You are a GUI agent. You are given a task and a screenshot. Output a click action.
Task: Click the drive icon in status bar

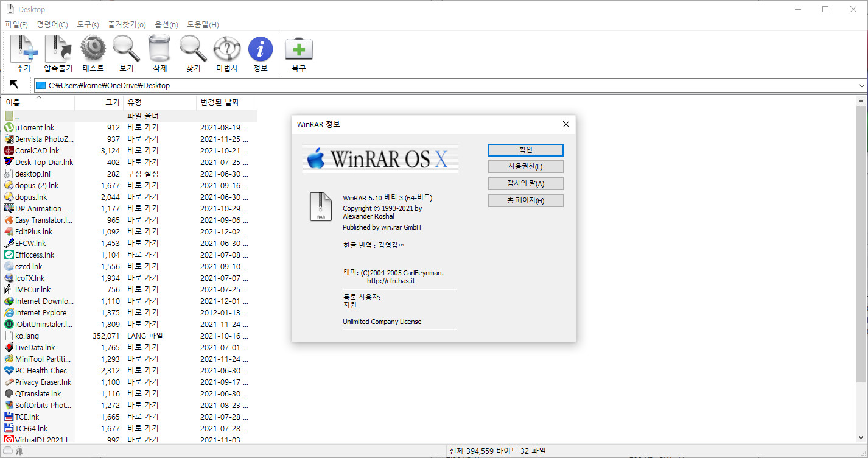pyautogui.click(x=8, y=451)
